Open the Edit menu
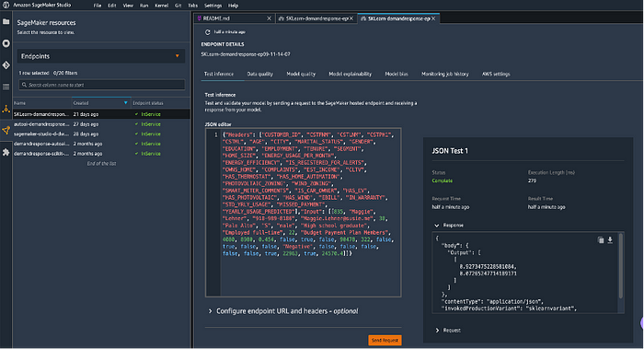 112,6
